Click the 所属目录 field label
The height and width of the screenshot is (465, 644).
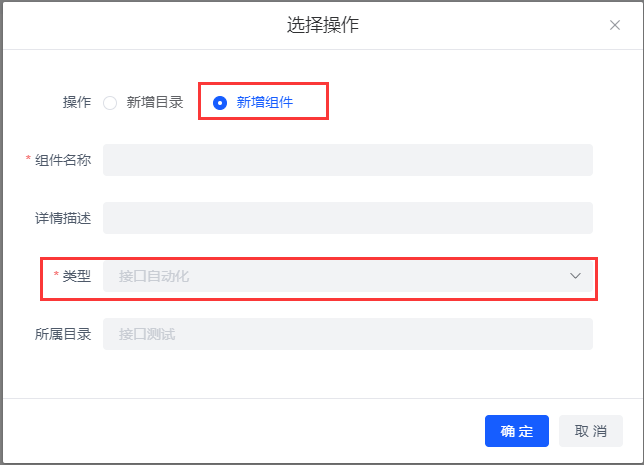click(x=63, y=334)
